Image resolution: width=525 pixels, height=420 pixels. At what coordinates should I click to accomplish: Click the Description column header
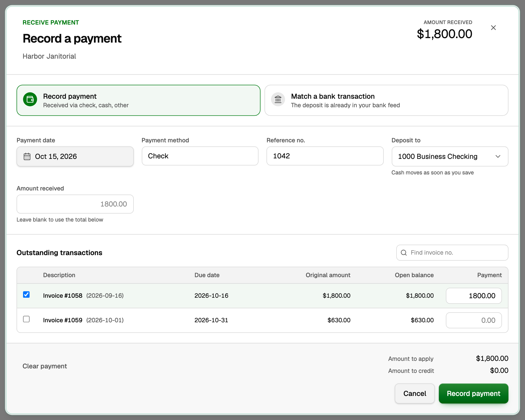click(59, 275)
